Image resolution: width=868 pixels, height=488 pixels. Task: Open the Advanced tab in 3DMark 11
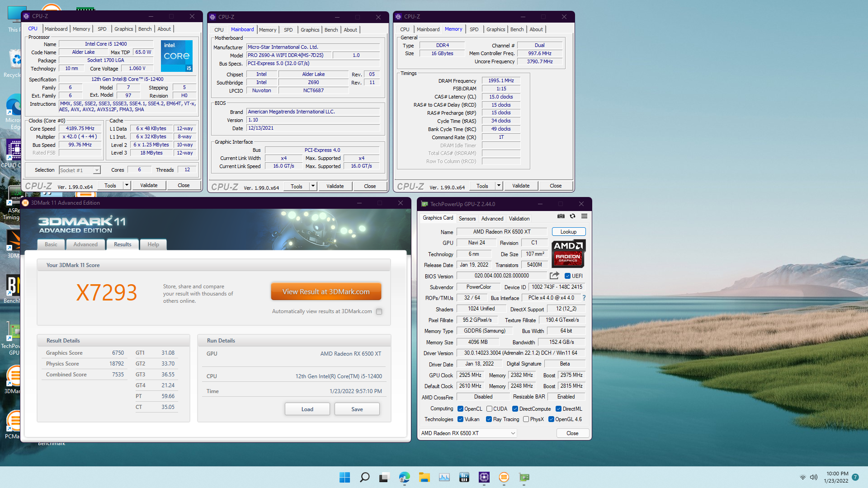coord(85,244)
